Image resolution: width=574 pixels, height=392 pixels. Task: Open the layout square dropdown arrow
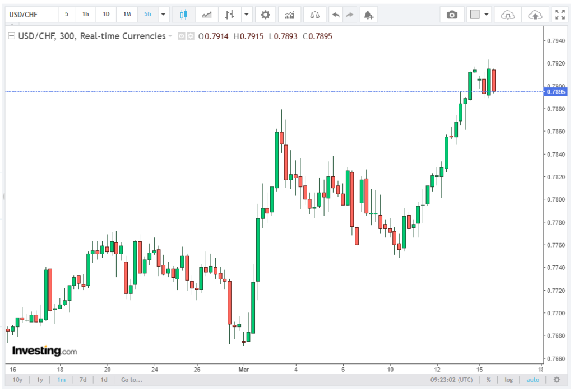click(487, 15)
